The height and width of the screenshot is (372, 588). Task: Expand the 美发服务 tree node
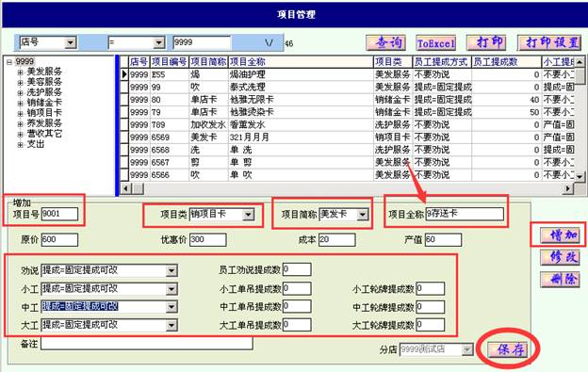[20, 72]
